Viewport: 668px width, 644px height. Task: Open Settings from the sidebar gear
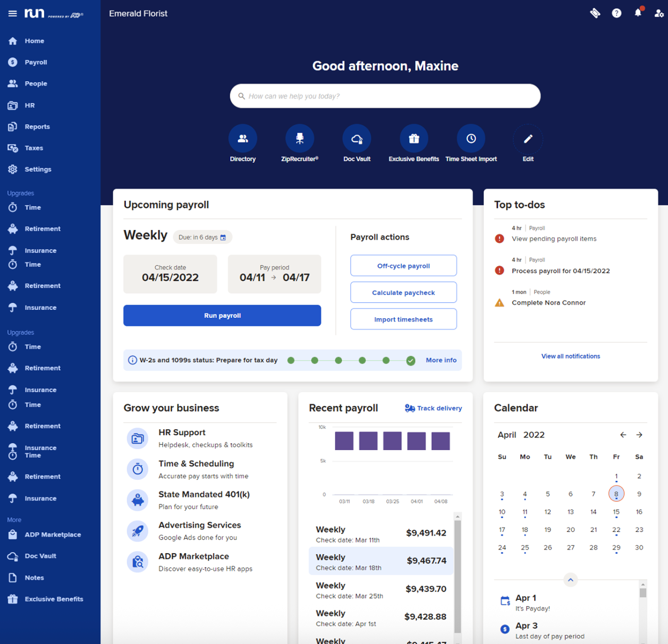(x=38, y=169)
